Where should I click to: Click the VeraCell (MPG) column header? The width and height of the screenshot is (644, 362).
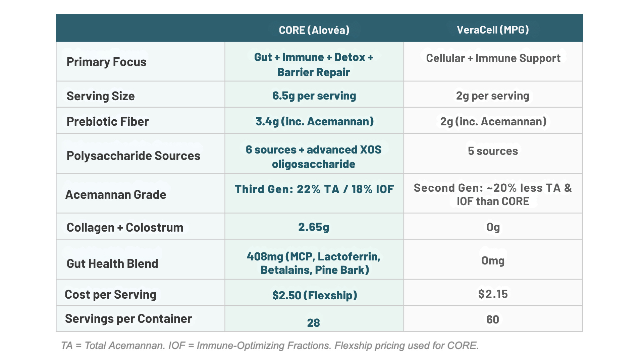pos(493,30)
